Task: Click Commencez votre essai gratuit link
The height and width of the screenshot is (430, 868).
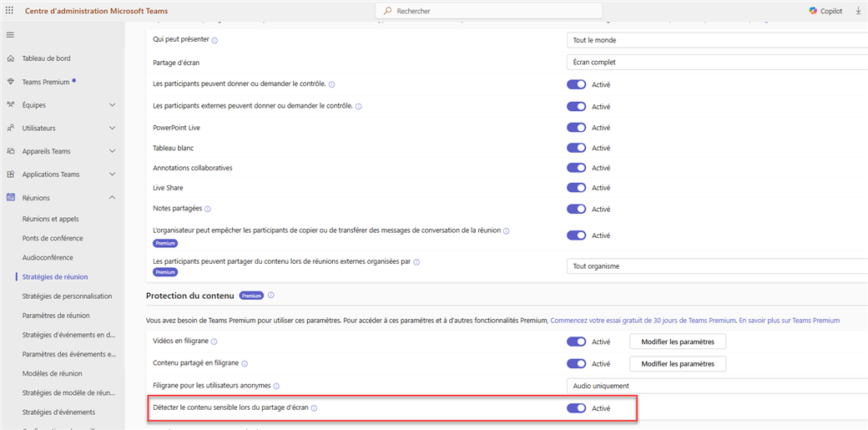Action: [643, 321]
